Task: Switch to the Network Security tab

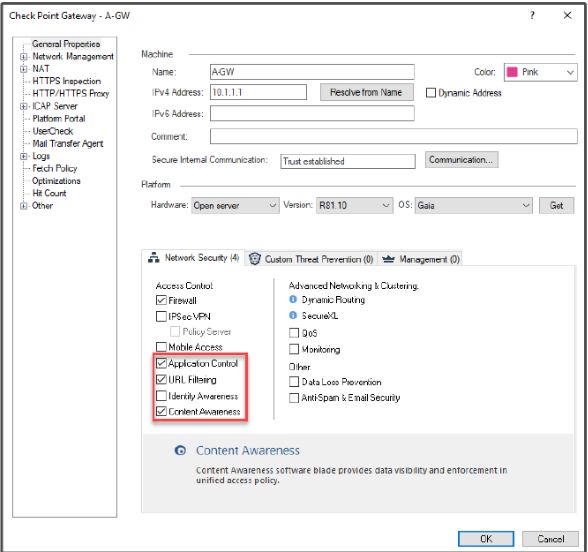Action: pyautogui.click(x=194, y=258)
